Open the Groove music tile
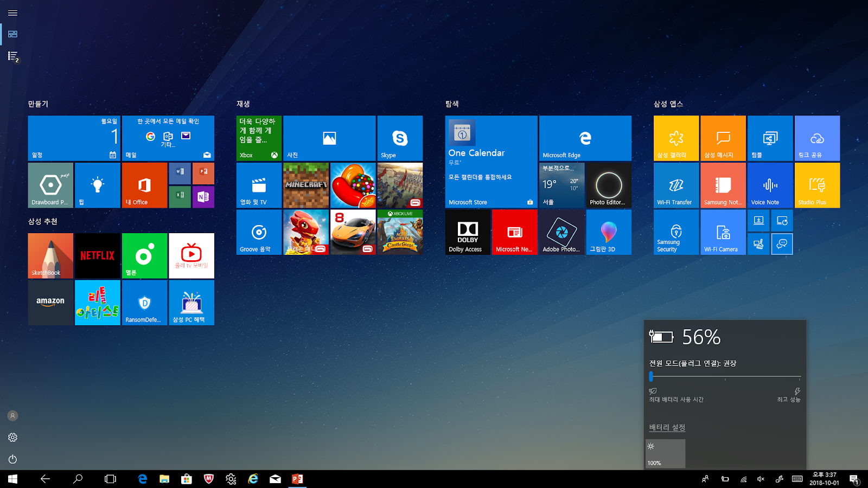868x488 pixels. (259, 232)
